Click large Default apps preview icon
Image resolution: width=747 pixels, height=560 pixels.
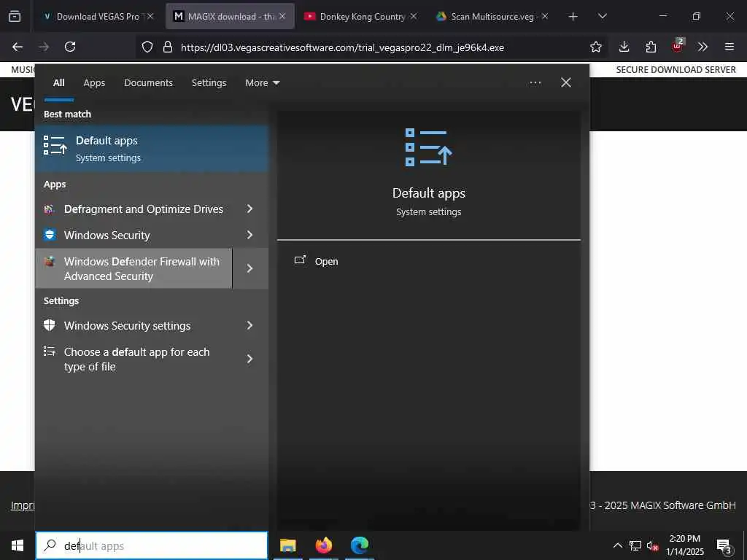(x=428, y=147)
